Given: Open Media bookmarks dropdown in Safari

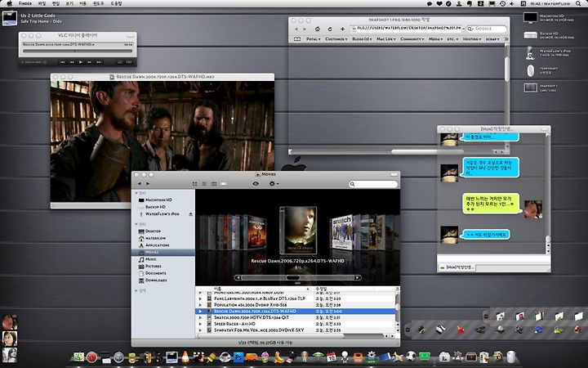Looking at the screenshot, I should [x=435, y=39].
